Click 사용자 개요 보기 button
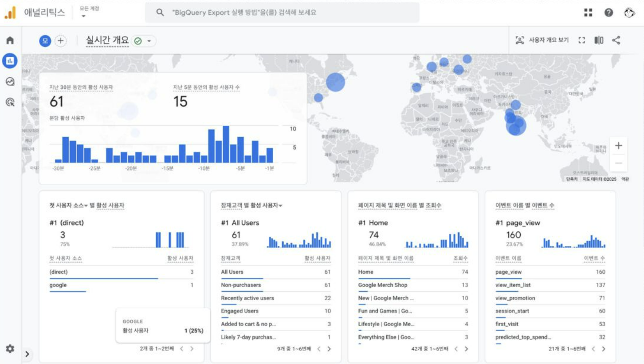The height and width of the screenshot is (364, 644). 542,40
